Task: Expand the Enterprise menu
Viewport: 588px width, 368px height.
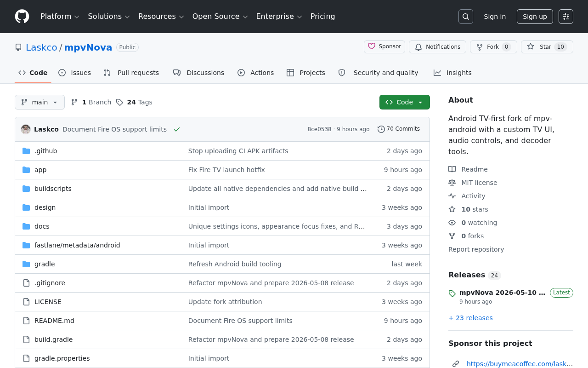Action: coord(279,17)
